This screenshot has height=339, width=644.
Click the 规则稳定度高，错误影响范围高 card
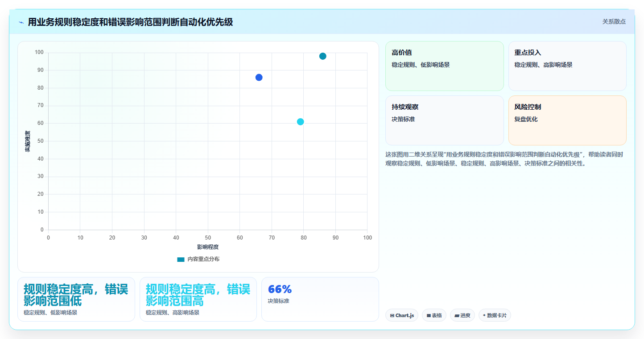[x=198, y=299]
